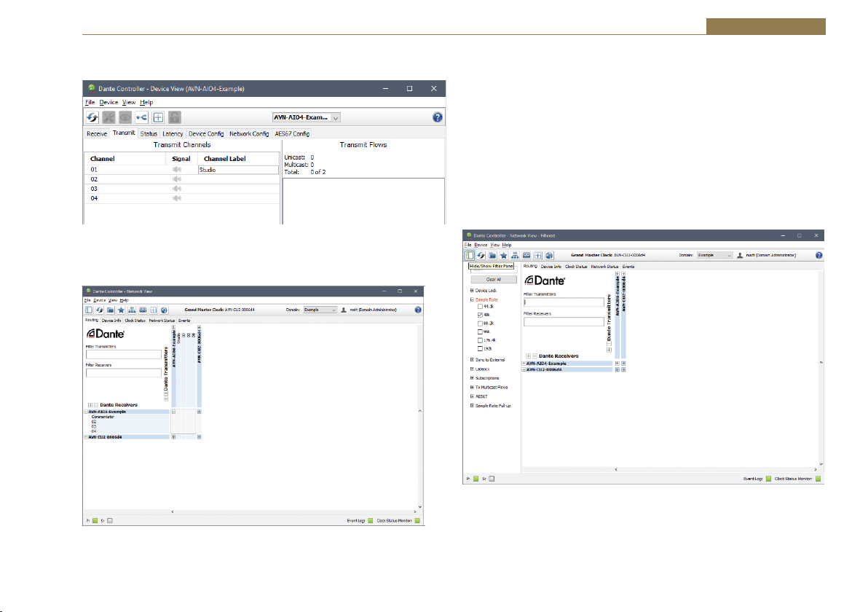868x612 pixels.
Task: Expand AES67 filter group
Action: [472, 396]
